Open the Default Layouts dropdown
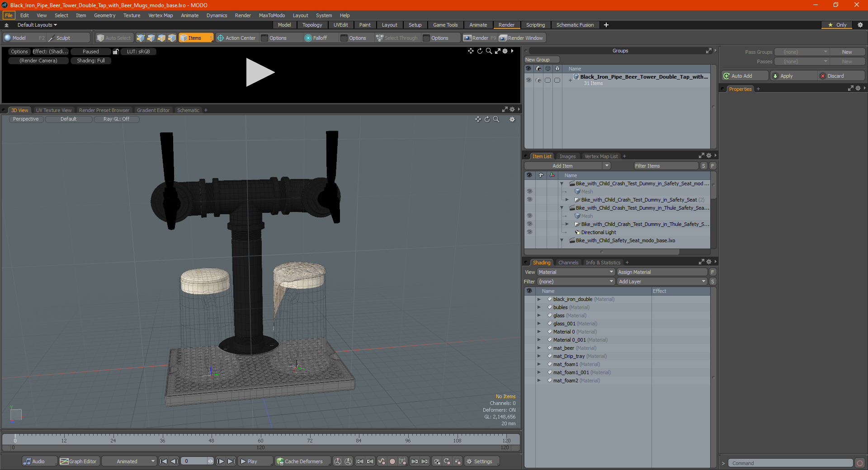The height and width of the screenshot is (470, 868). (x=37, y=25)
